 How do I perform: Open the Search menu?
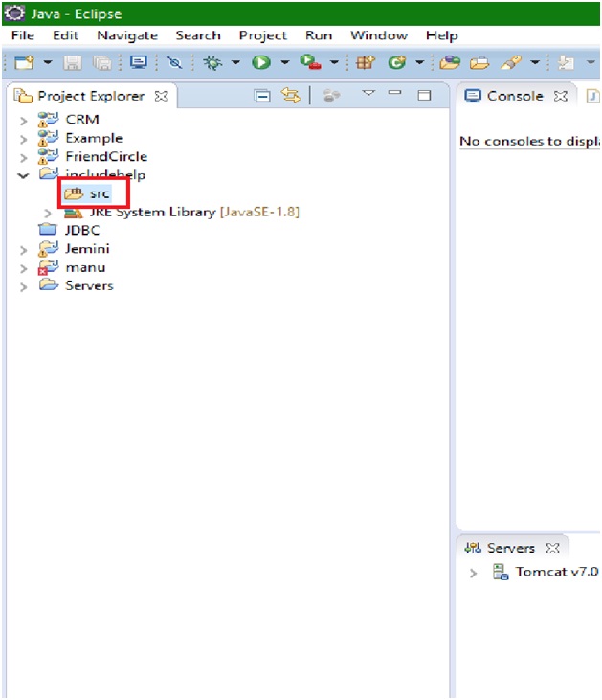[x=198, y=35]
